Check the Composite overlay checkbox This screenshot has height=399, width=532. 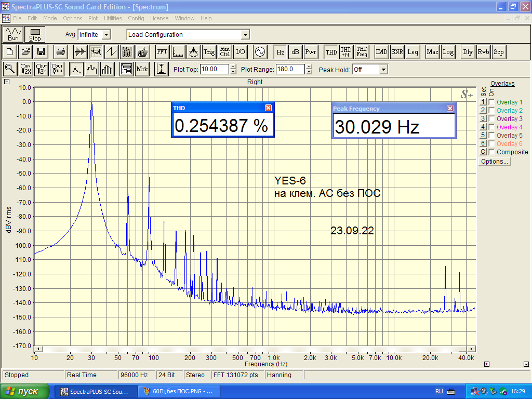pyautogui.click(x=491, y=152)
